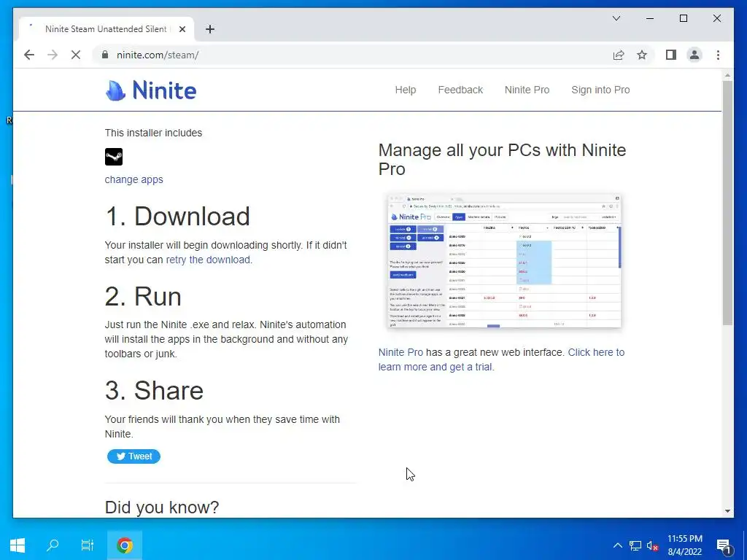Click the 'Did you know?' heading

pos(162,507)
